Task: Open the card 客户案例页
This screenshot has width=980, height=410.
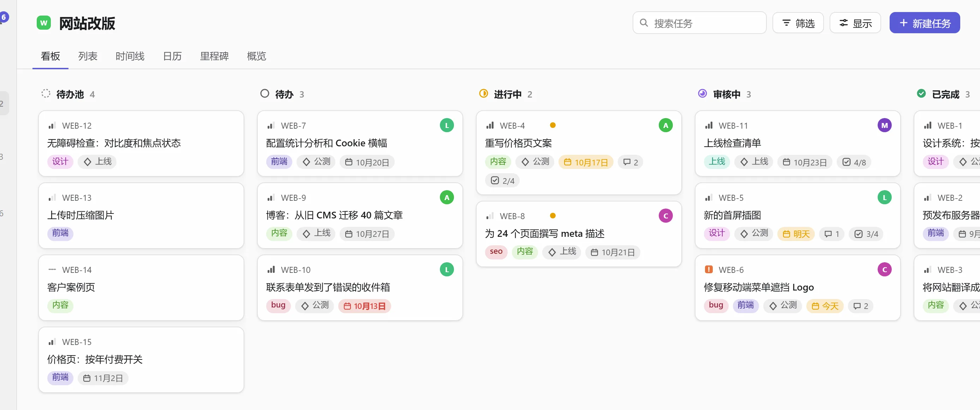Action: click(141, 287)
